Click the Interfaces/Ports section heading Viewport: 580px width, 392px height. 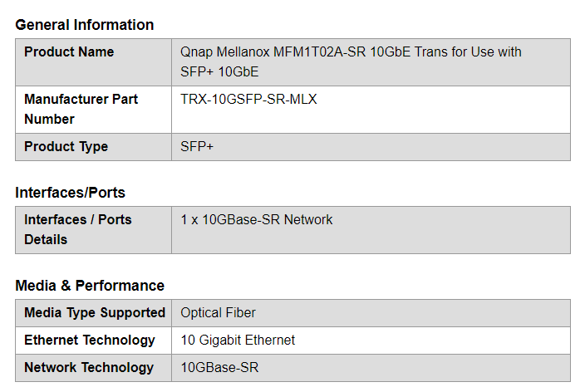coord(70,193)
